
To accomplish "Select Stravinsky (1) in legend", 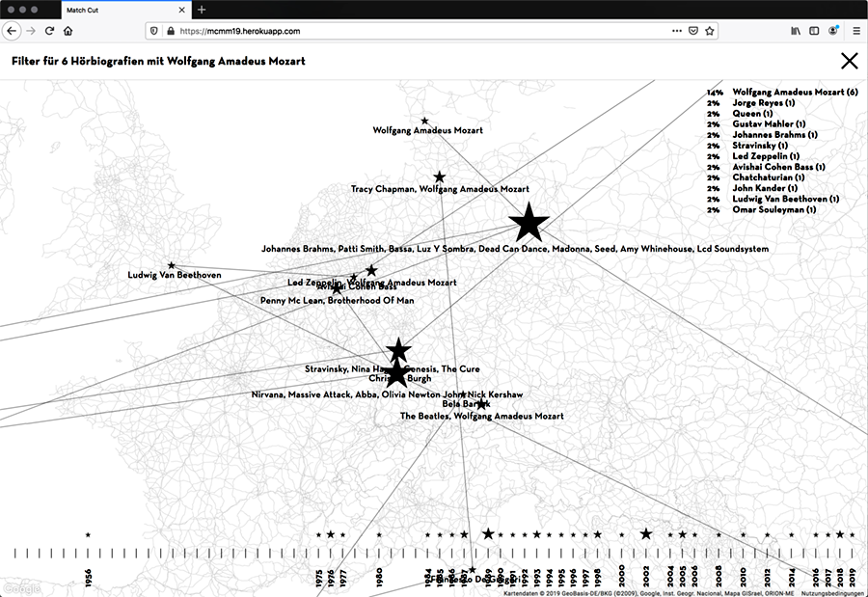I will pyautogui.click(x=760, y=146).
